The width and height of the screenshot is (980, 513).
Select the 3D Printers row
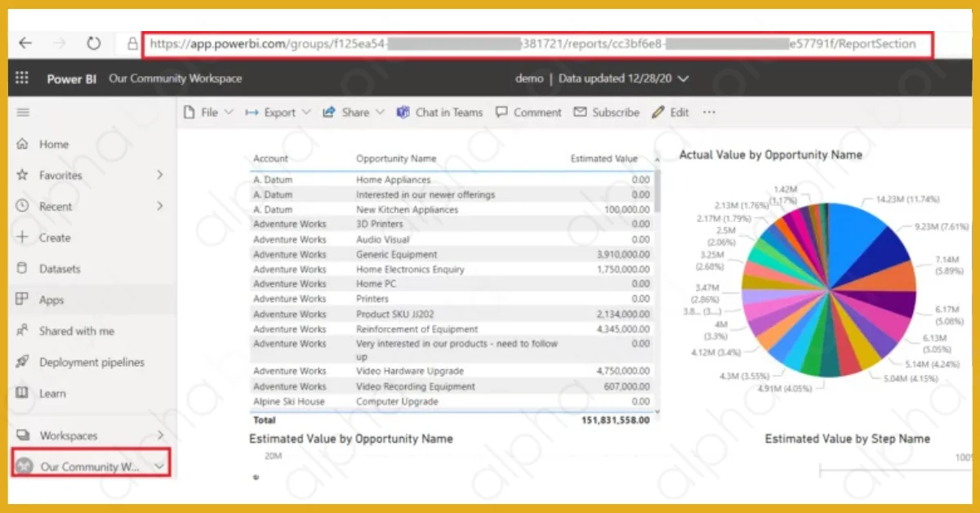coord(451,224)
